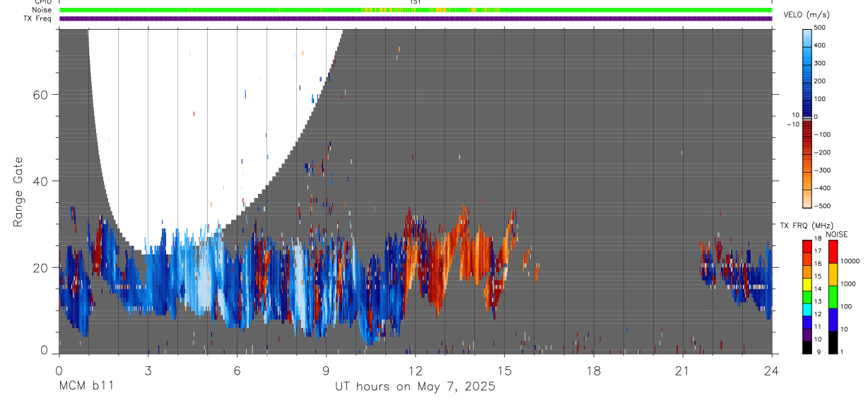Viewport: 868px width, 401px height.
Task: Click the VELO (m/s) color bar
Action: (x=808, y=117)
